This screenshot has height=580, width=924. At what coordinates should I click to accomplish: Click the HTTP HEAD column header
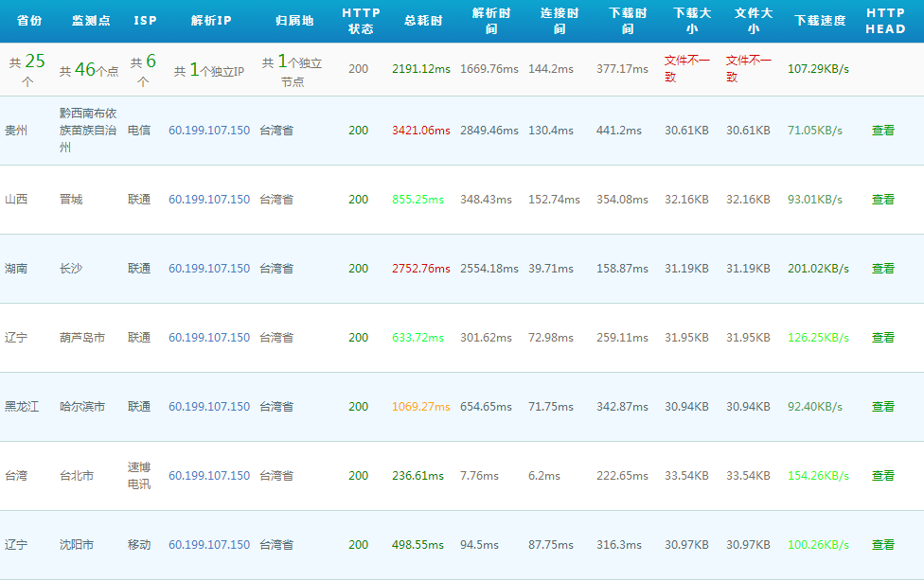885,21
